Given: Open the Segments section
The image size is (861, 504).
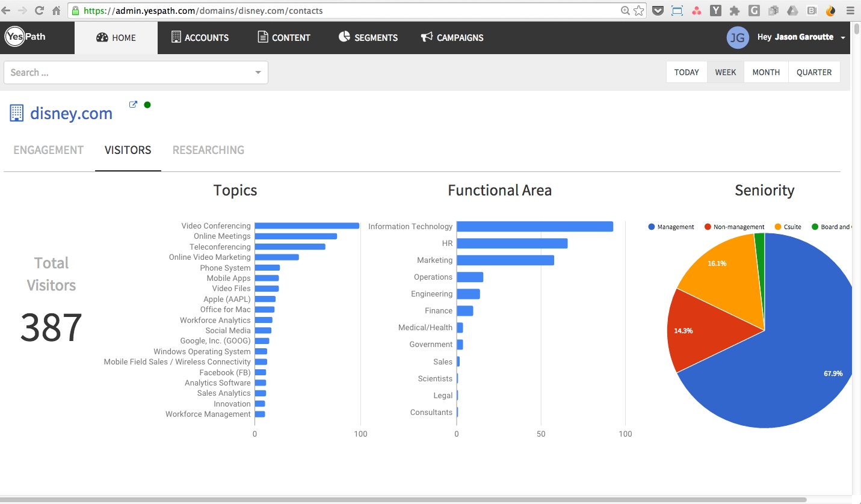Looking at the screenshot, I should tap(368, 37).
